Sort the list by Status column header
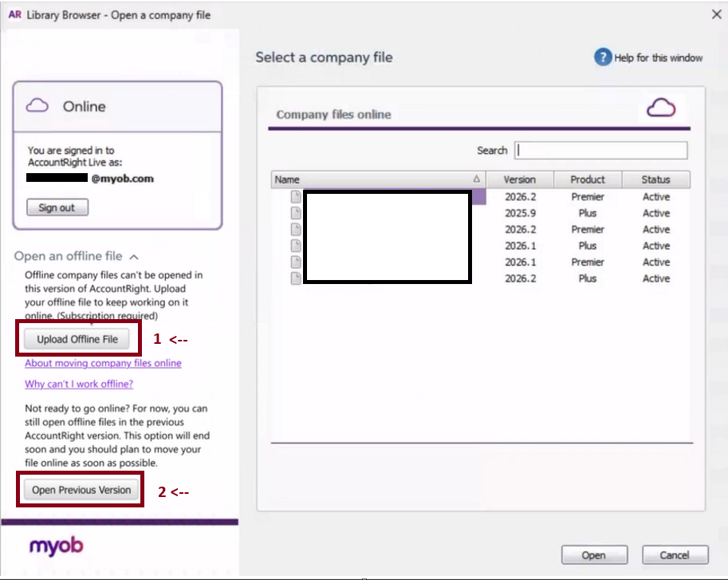728x580 pixels. point(655,180)
